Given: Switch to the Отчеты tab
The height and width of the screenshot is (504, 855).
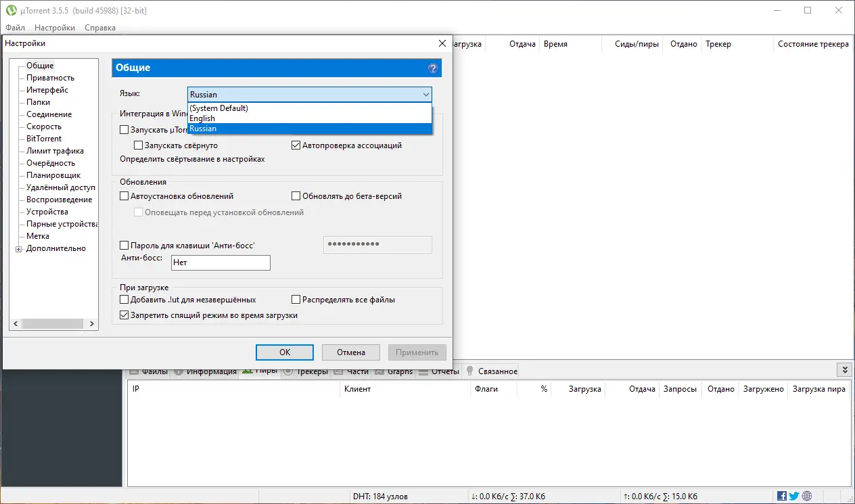Looking at the screenshot, I should pyautogui.click(x=438, y=371).
